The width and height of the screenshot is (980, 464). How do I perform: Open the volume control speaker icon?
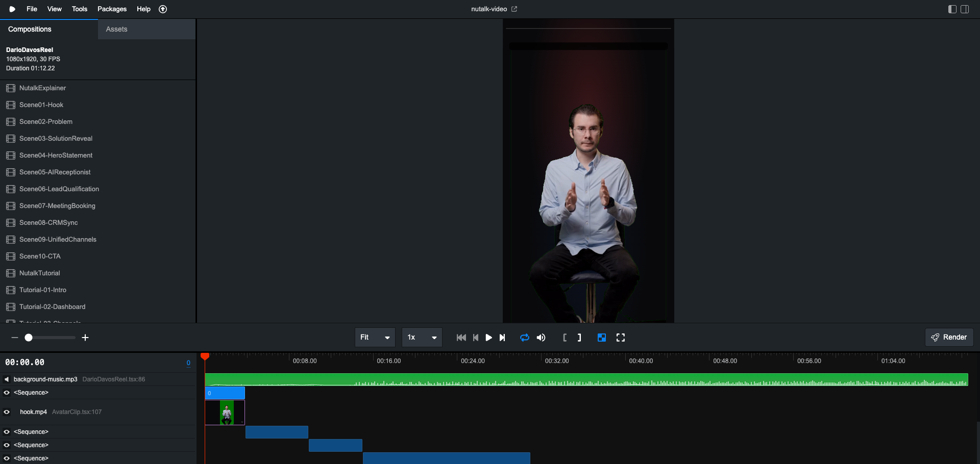pyautogui.click(x=541, y=338)
